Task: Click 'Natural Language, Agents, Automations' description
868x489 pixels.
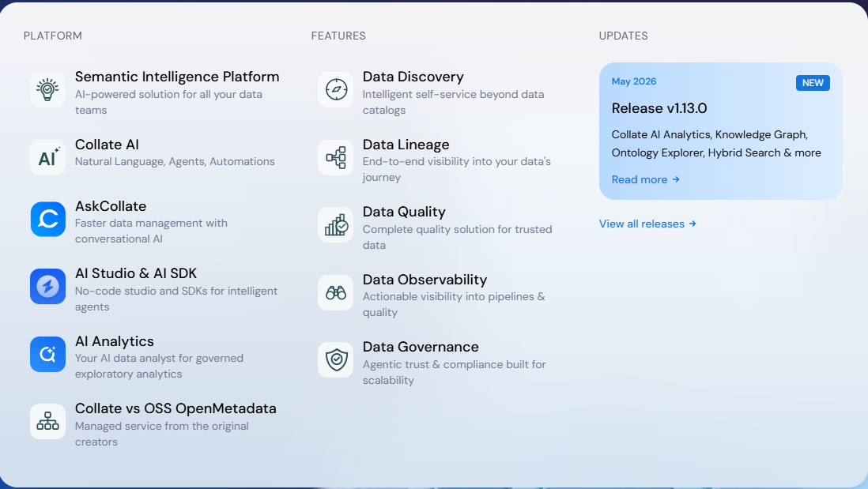Action: coord(175,161)
